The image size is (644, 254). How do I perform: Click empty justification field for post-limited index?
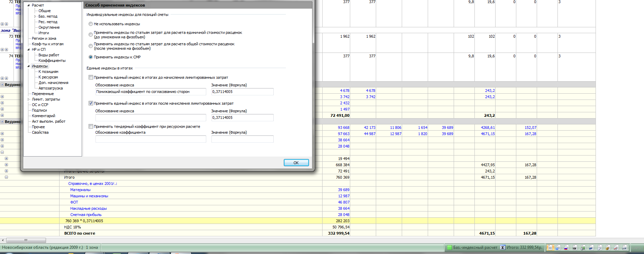click(151, 117)
